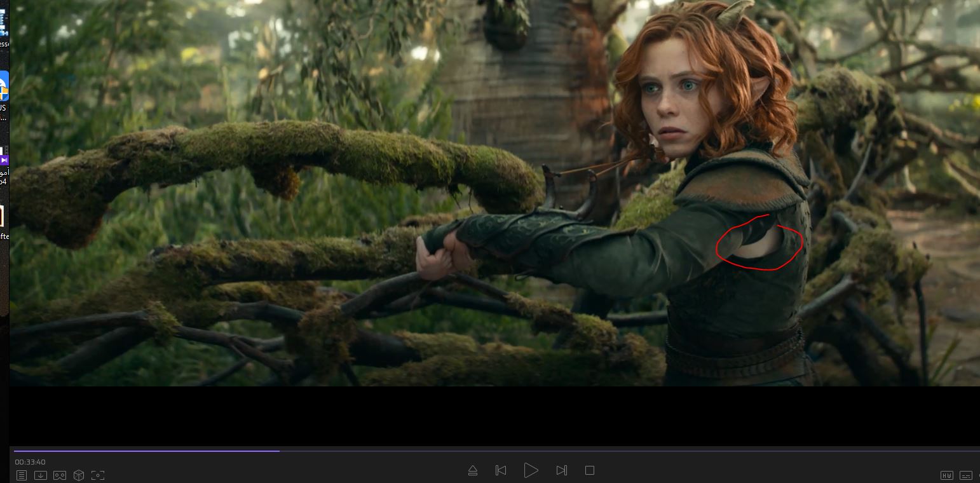Viewport: 980px width, 483px height.
Task: Skip to the previous track
Action: click(x=501, y=470)
